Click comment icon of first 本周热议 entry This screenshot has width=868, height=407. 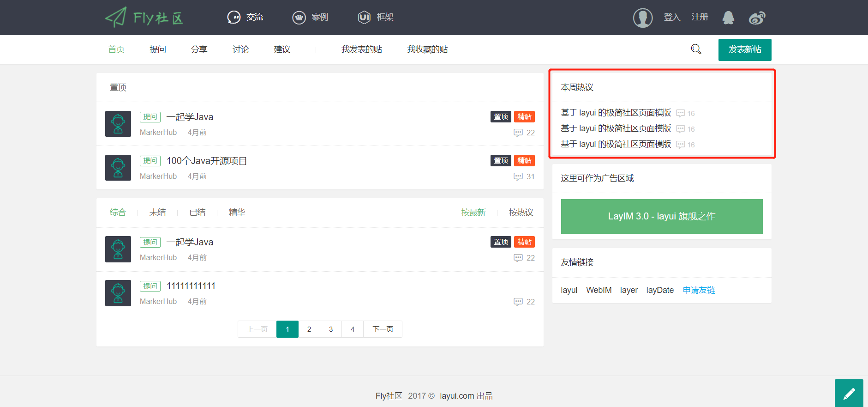click(680, 113)
